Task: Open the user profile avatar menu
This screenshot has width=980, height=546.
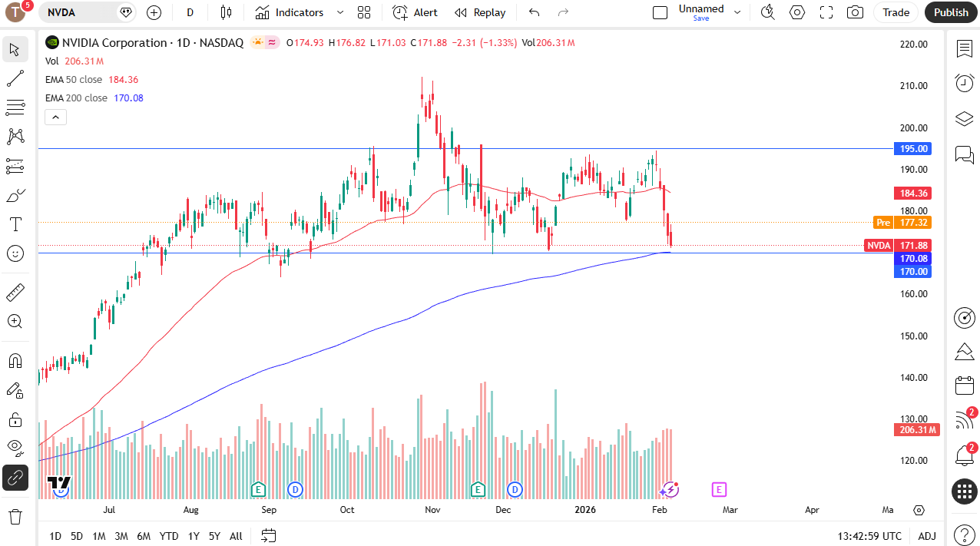Action: pyautogui.click(x=15, y=12)
